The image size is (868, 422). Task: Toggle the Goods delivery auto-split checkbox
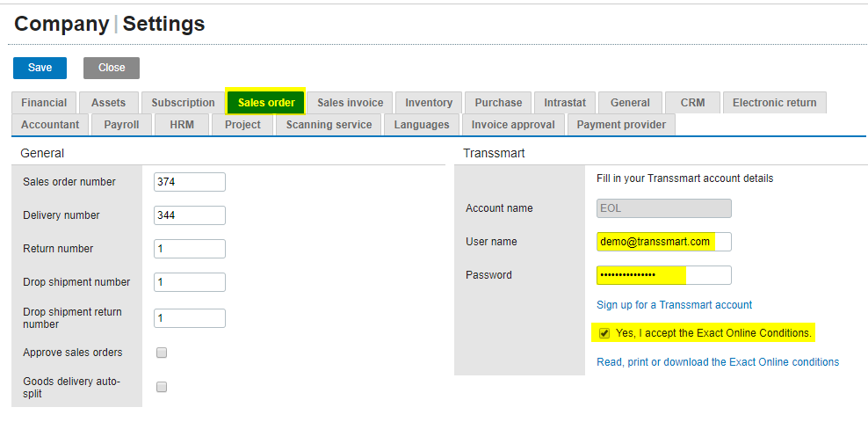click(x=162, y=387)
